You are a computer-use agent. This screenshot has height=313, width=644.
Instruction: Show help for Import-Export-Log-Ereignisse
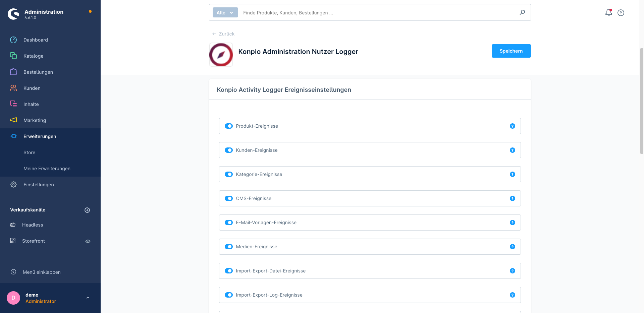tap(513, 295)
